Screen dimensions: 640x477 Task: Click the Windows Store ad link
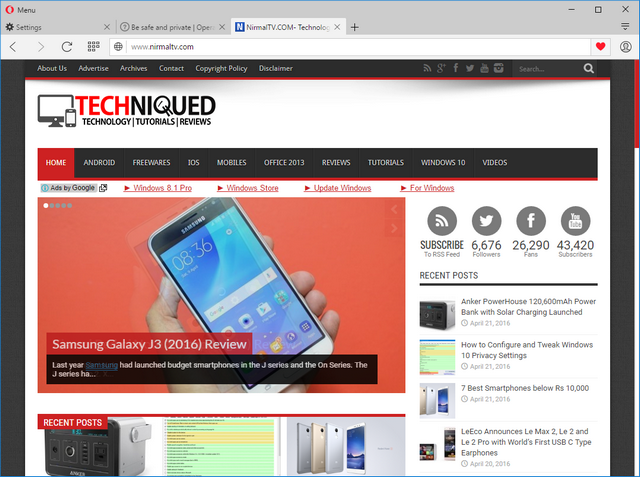pos(248,188)
